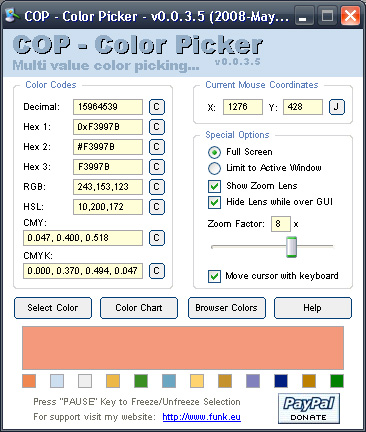Visit the www.funk.eu link
This screenshot has width=366, height=432.
click(202, 417)
